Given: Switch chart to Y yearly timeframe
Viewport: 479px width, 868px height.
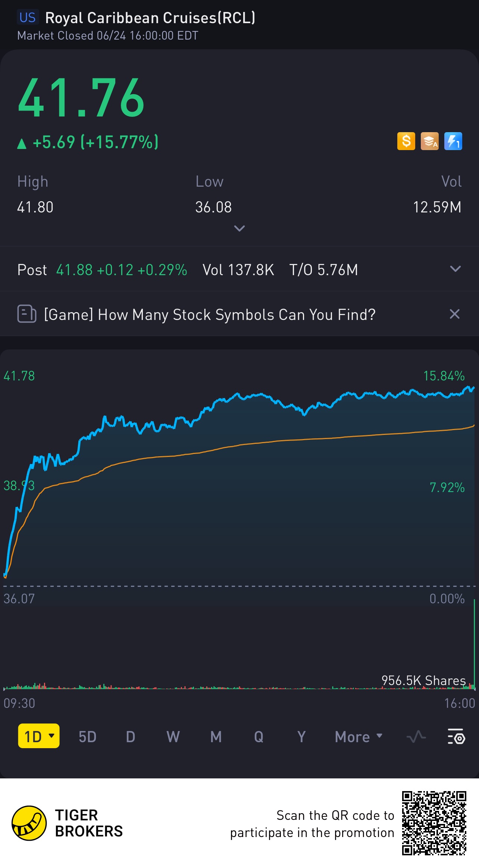Looking at the screenshot, I should (x=301, y=737).
